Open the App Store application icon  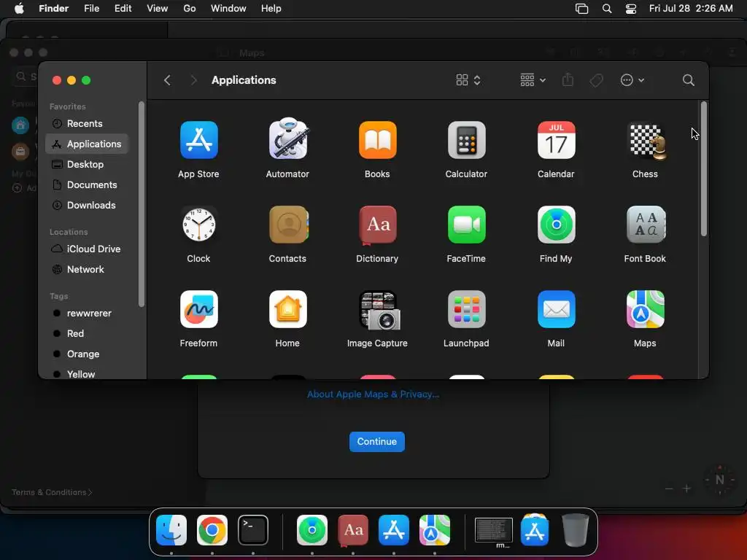pyautogui.click(x=198, y=140)
